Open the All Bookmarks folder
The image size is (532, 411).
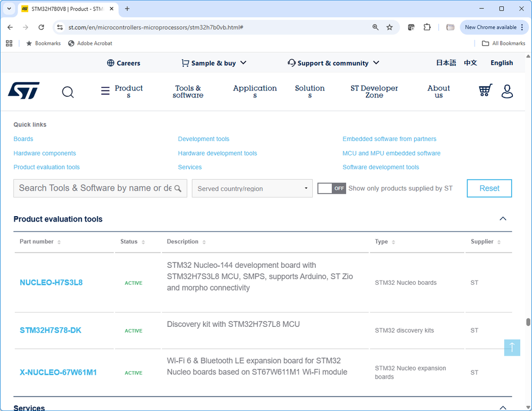pos(504,44)
